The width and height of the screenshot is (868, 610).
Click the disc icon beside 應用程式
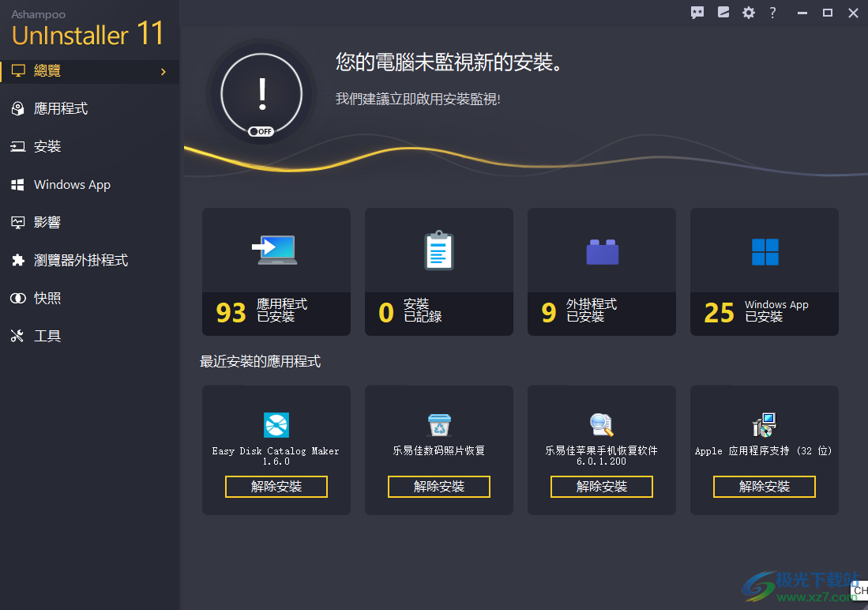coord(17,108)
